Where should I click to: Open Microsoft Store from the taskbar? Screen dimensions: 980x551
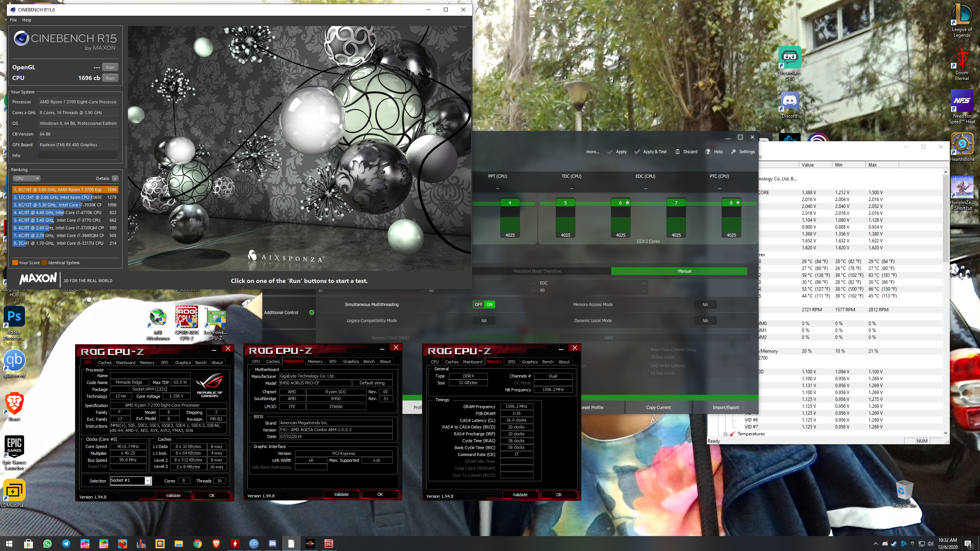29,543
